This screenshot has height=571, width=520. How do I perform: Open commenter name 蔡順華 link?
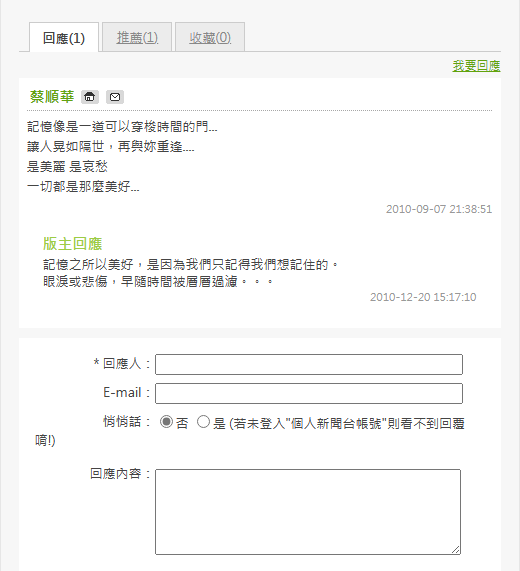coord(52,97)
